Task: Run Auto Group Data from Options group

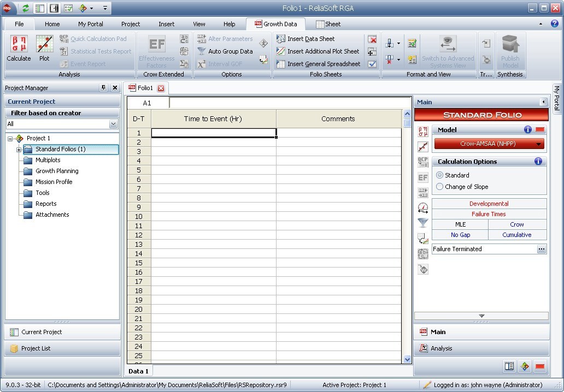Action: pyautogui.click(x=226, y=51)
